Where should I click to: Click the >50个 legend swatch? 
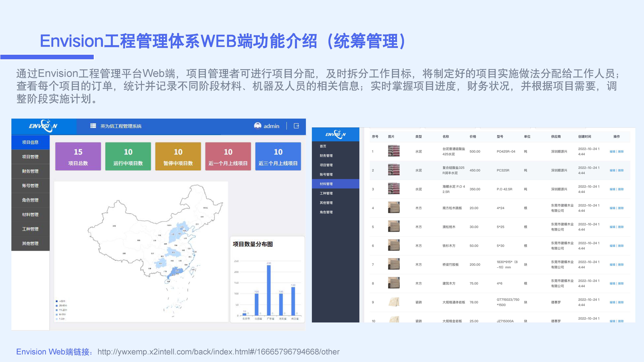pyautogui.click(x=57, y=301)
